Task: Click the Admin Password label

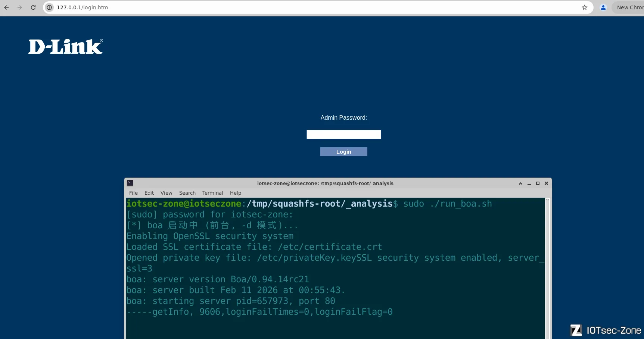Action: coord(344,118)
